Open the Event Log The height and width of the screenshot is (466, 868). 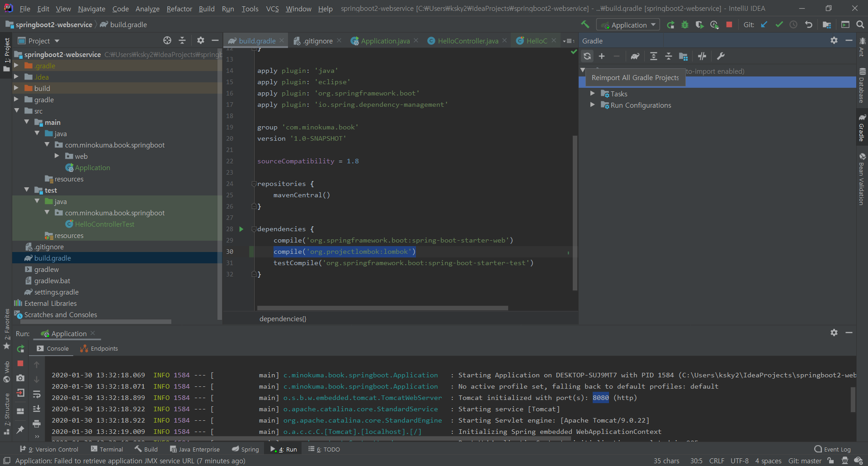[x=832, y=449]
